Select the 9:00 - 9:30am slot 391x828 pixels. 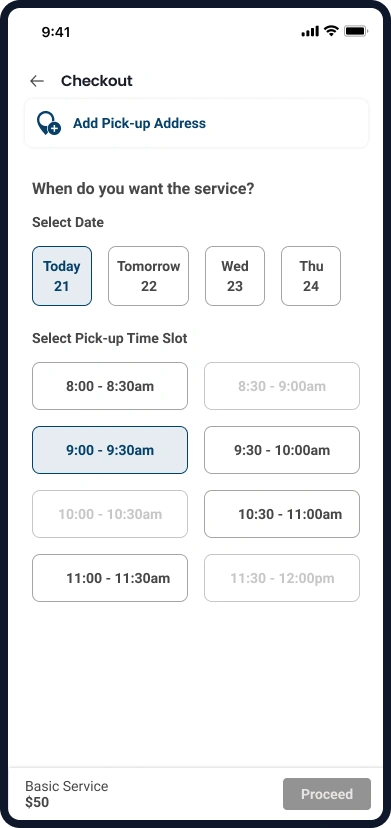(x=110, y=450)
